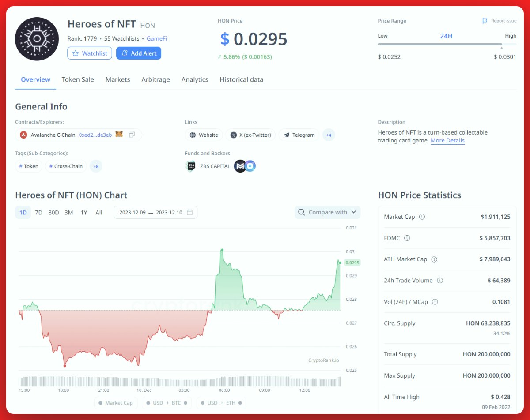The width and height of the screenshot is (530, 420).
Task: Click the Add Alert button
Action: point(139,53)
